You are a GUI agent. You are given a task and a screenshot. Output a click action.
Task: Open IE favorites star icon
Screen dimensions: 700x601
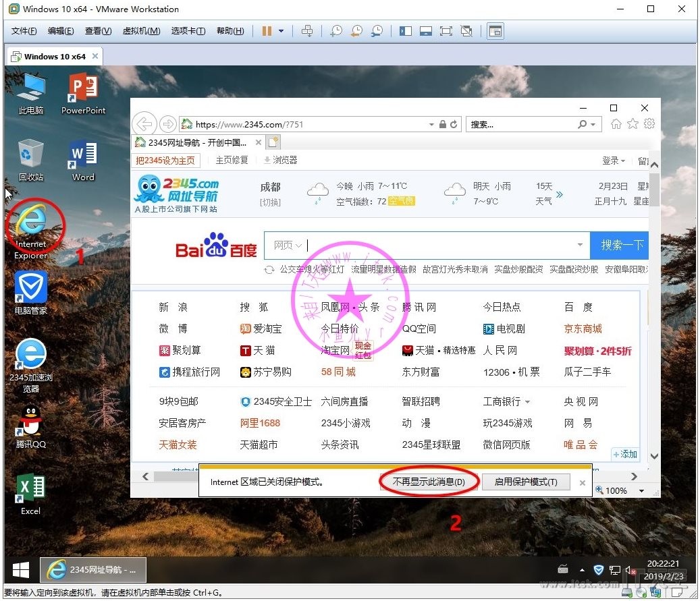click(x=632, y=123)
